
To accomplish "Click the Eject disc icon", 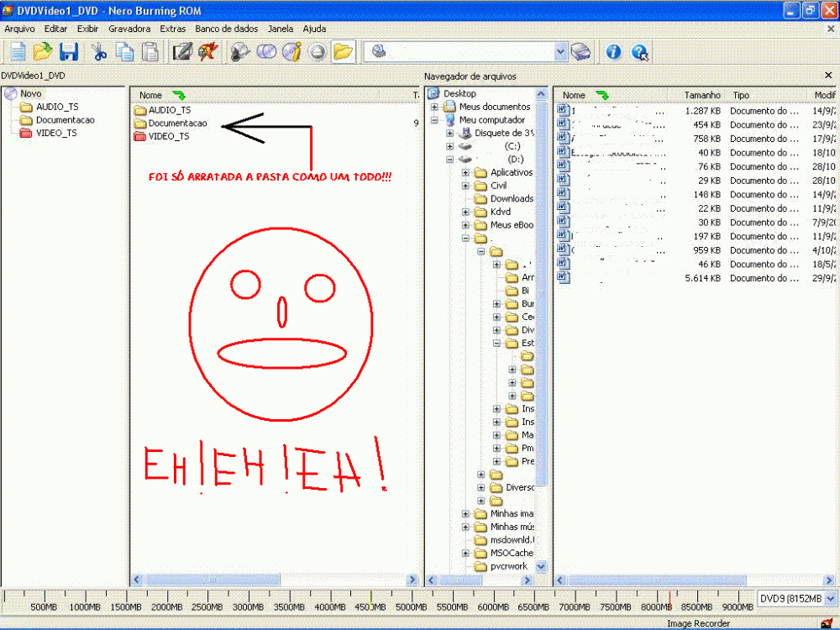I will tap(317, 52).
